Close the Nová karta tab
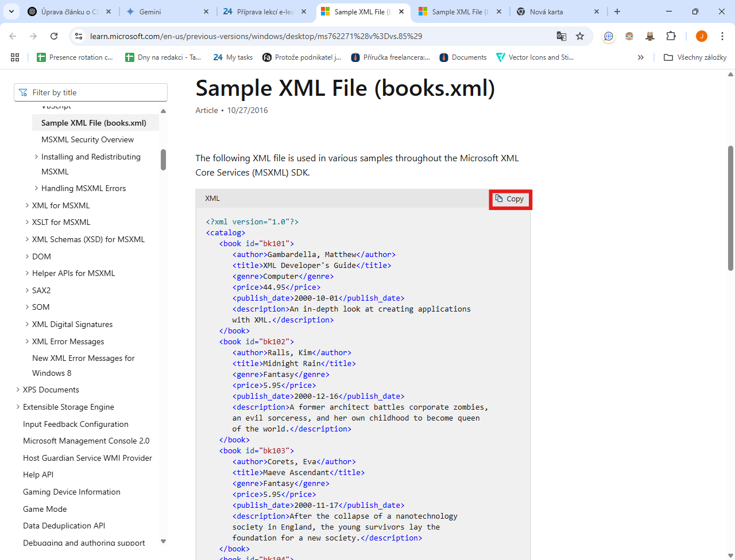Screen dimensions: 735x560 click(x=597, y=11)
